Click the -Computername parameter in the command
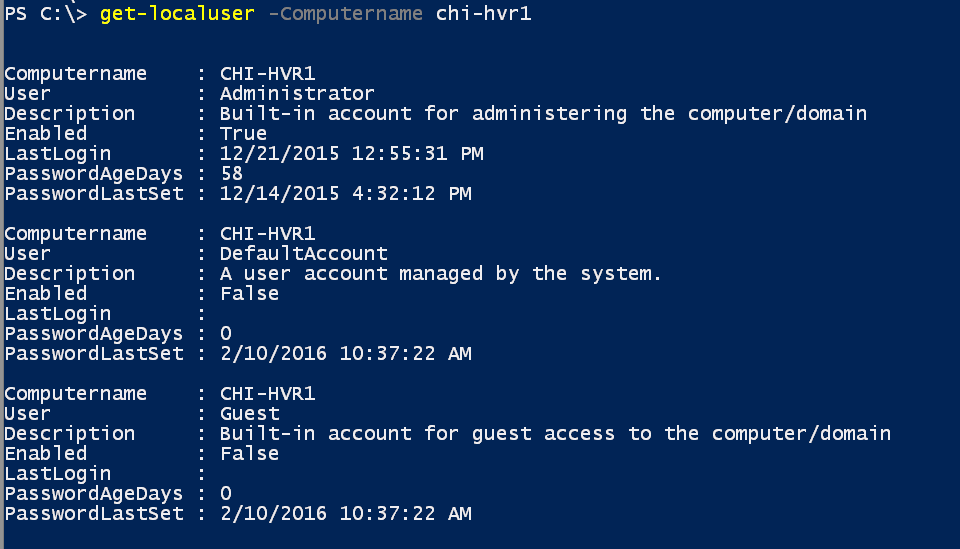The height and width of the screenshot is (549, 960). coord(346,13)
